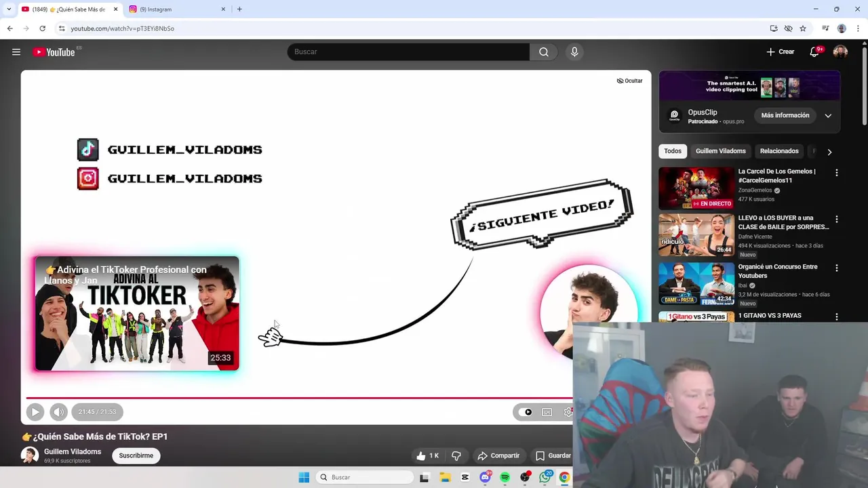868x488 pixels.
Task: Open the Guillem Viladoms channel avatar
Action: pos(29,455)
